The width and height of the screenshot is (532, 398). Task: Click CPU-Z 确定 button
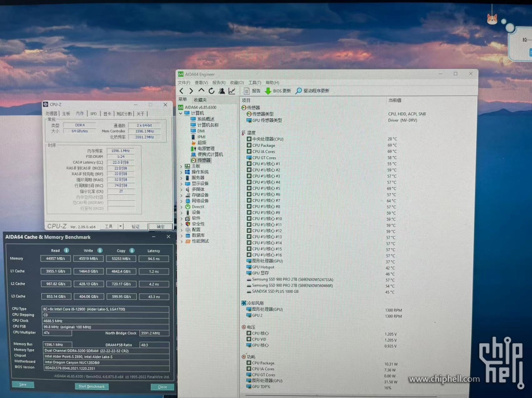[161, 227]
